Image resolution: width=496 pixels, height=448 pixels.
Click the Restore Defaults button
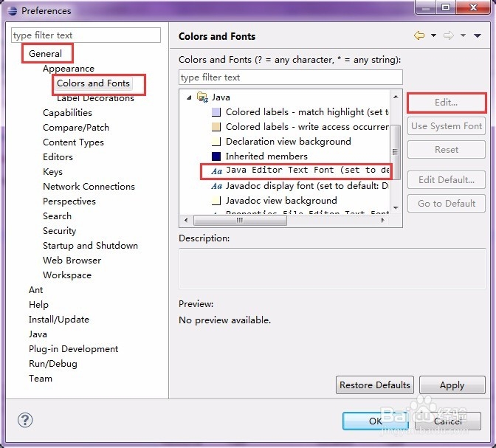(375, 385)
